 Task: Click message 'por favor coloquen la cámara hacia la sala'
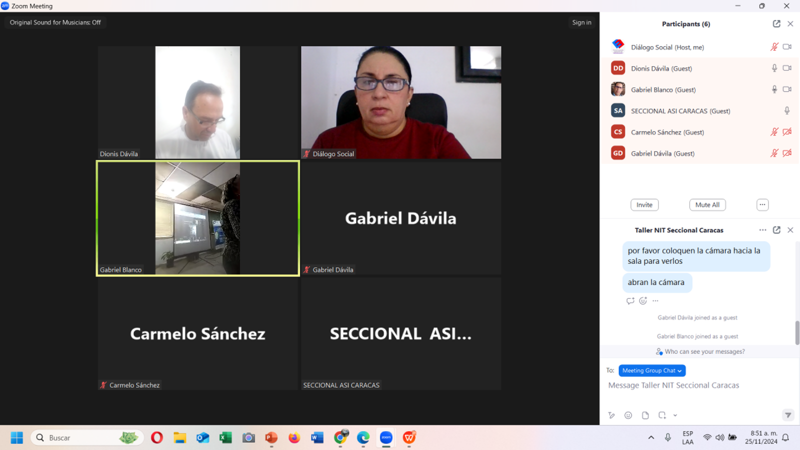point(696,256)
